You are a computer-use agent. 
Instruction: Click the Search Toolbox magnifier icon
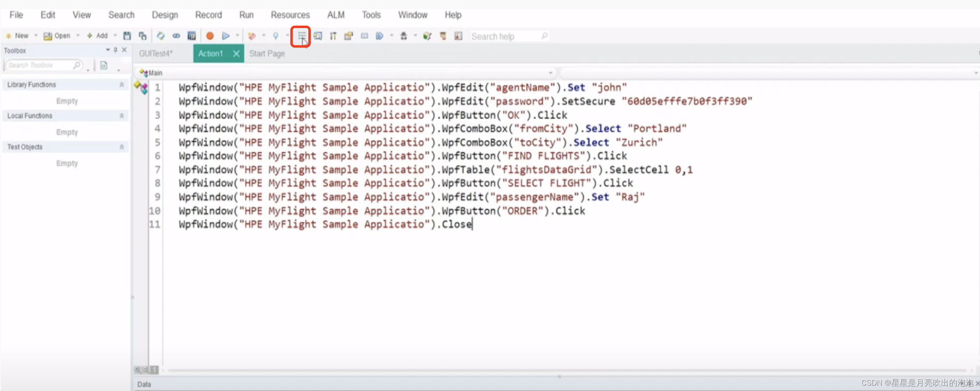click(77, 65)
